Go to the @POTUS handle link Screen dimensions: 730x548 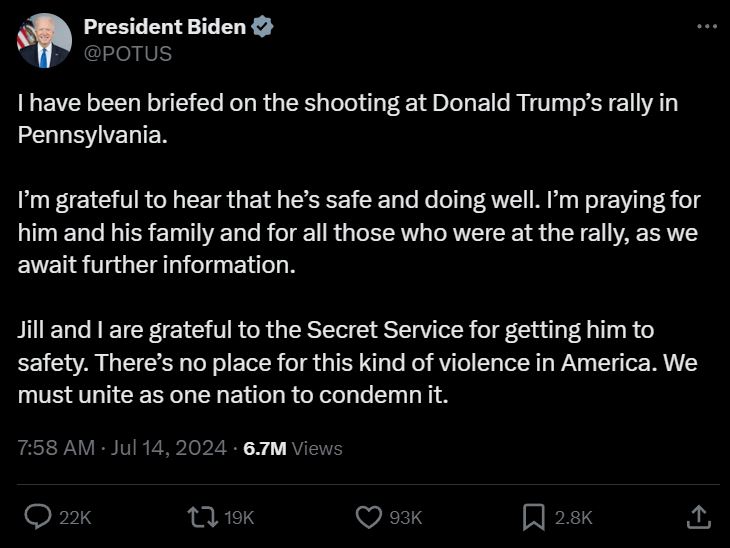[x=128, y=54]
